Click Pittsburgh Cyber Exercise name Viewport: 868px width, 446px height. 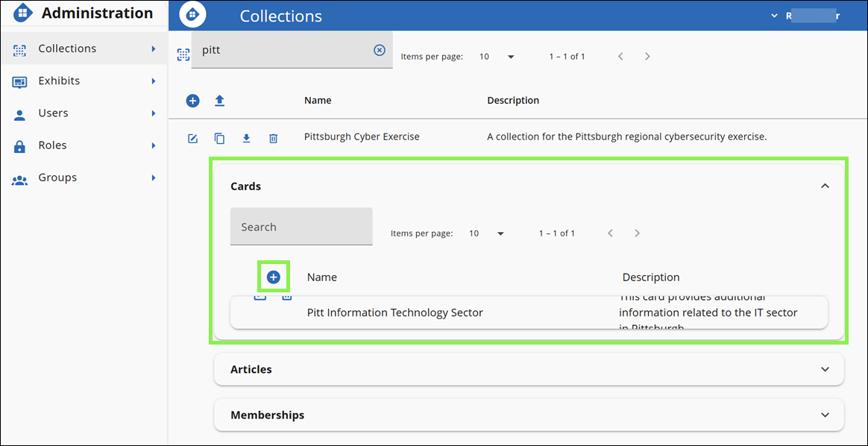[362, 136]
